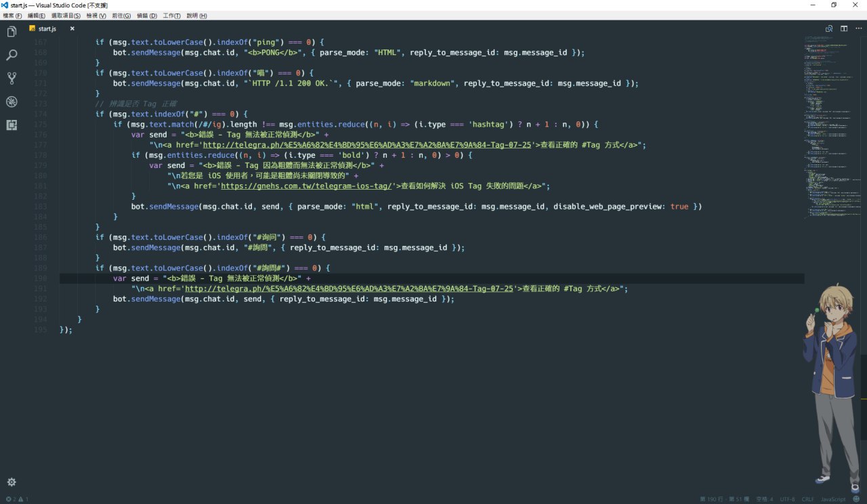The image size is (867, 504).
Task: Click the Open Changes icon in editor toolbar
Action: coord(828,28)
